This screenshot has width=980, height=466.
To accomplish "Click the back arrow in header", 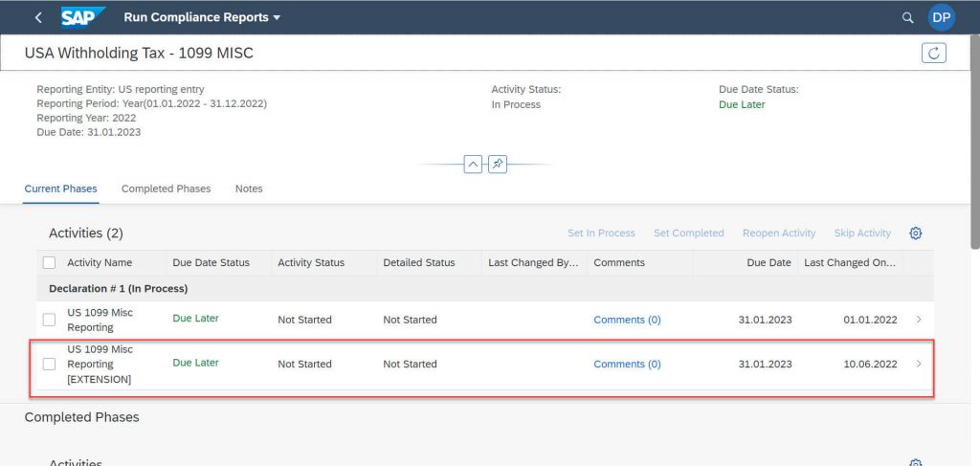I will tap(38, 17).
